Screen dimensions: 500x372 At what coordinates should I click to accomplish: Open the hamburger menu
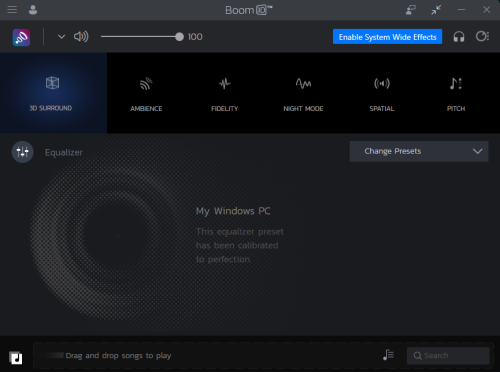(x=12, y=10)
